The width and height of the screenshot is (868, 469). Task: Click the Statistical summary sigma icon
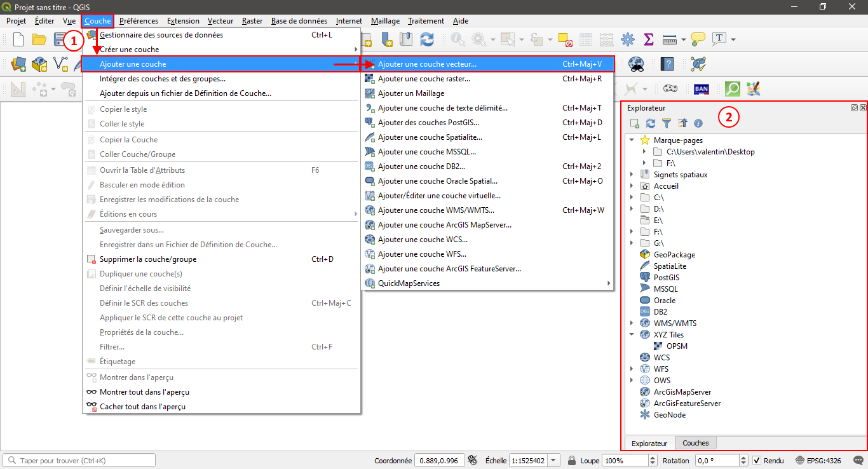pos(649,39)
